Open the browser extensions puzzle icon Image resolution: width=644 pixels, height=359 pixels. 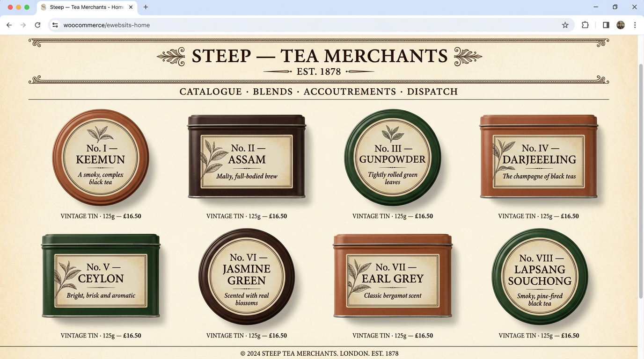[585, 25]
